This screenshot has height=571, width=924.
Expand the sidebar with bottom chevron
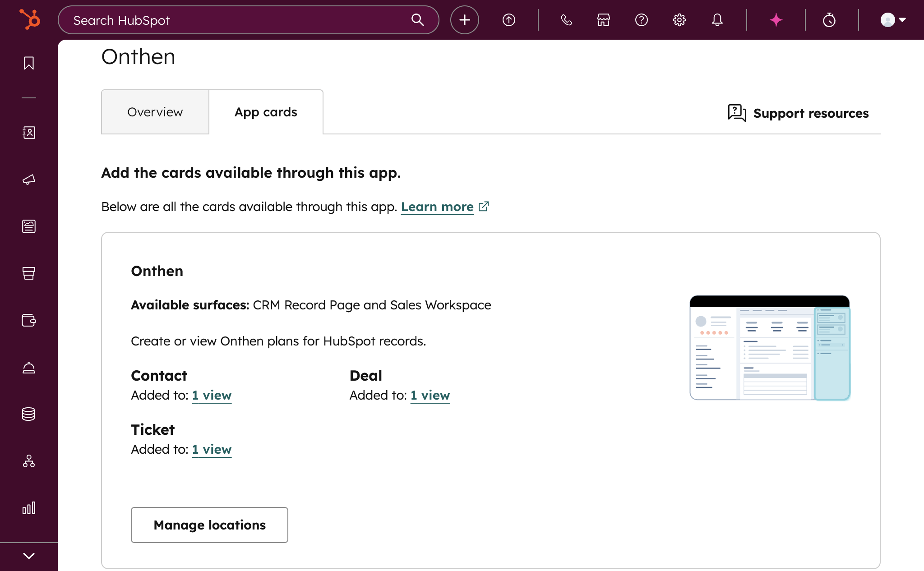click(29, 556)
